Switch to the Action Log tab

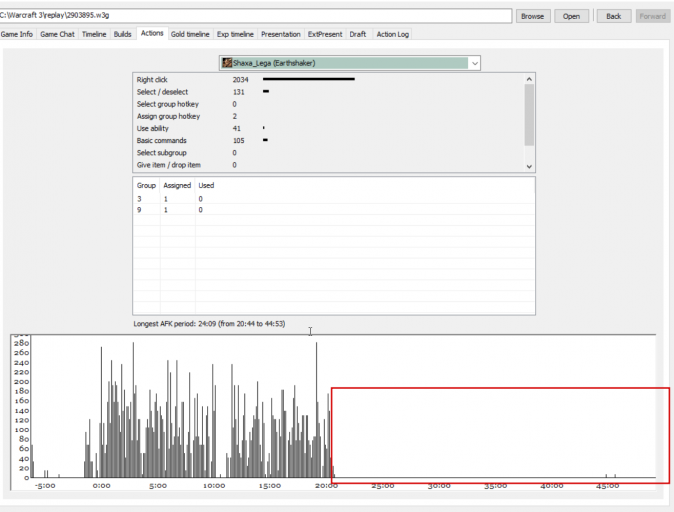coord(392,34)
